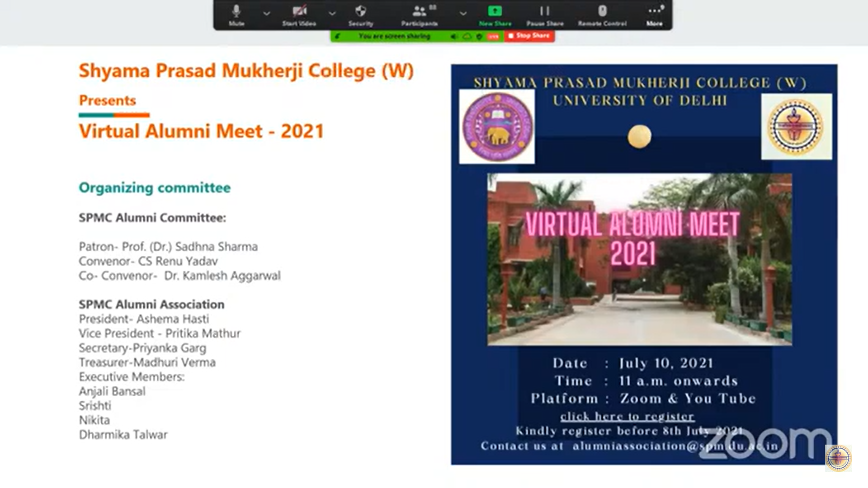868x488 pixels.
Task: Click the cloud recording icon on green bar
Action: pyautogui.click(x=466, y=37)
